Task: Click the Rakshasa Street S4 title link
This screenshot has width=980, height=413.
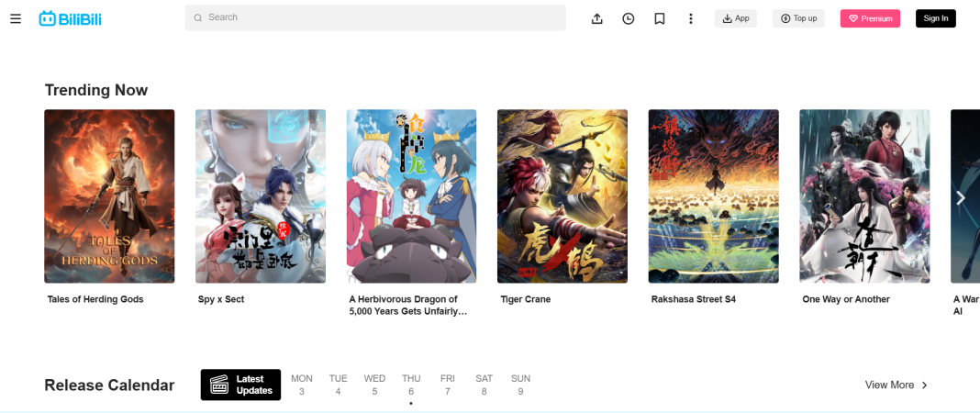Action: click(x=693, y=299)
